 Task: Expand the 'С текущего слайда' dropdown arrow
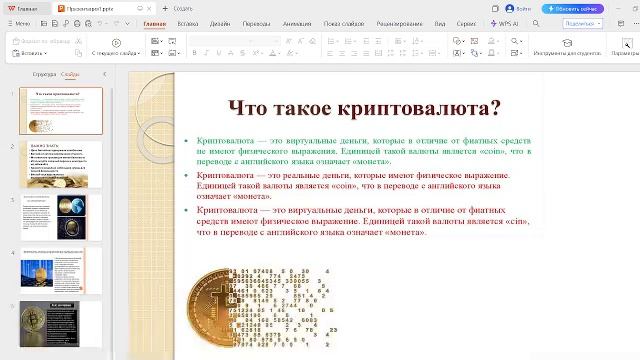click(139, 53)
